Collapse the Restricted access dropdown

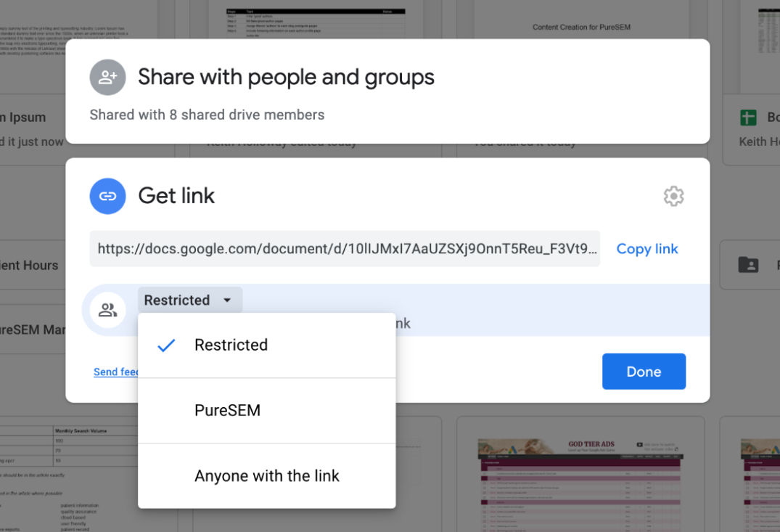click(190, 300)
